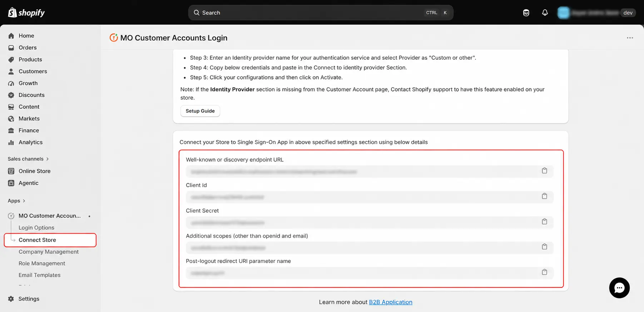Copy the Client Id value
644x312 pixels.
click(544, 196)
